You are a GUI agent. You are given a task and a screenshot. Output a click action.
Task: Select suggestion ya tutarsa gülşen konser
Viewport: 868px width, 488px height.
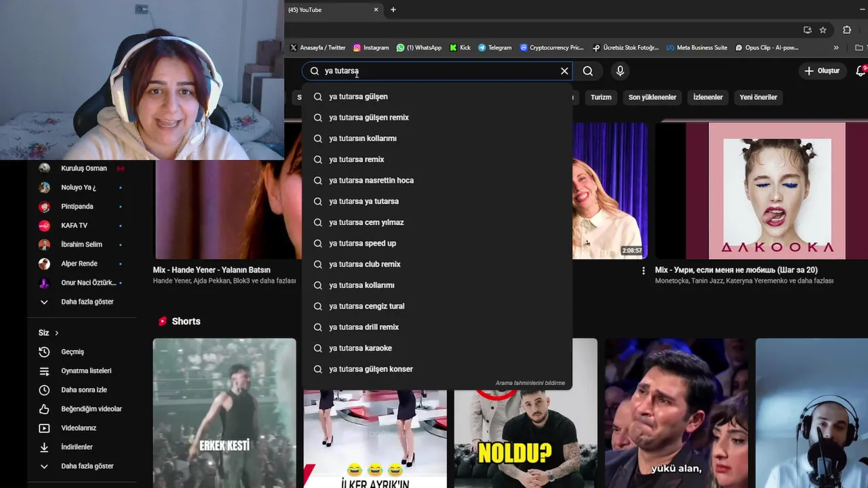click(x=437, y=369)
